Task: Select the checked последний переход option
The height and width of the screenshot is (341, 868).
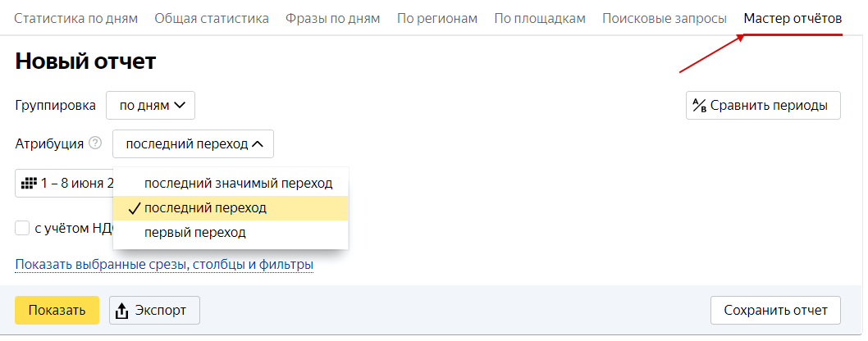Action: pyautogui.click(x=231, y=208)
